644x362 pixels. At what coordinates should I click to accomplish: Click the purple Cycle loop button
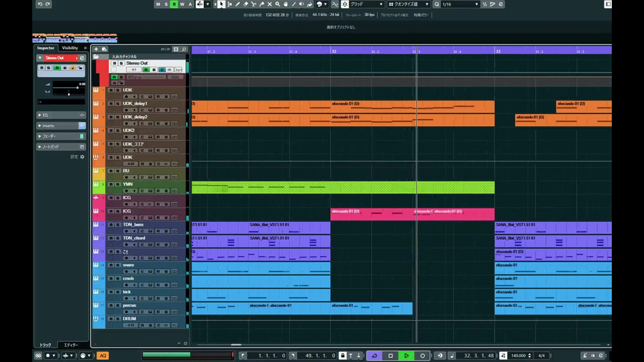[374, 355]
